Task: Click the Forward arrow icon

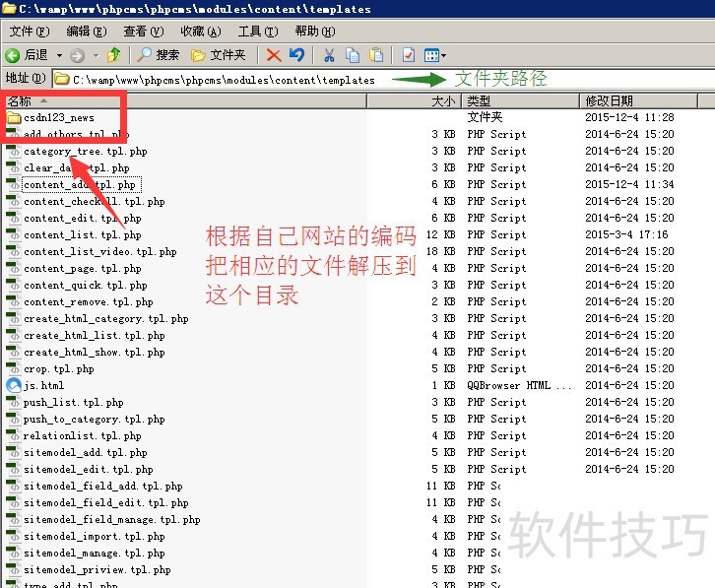Action: click(77, 56)
